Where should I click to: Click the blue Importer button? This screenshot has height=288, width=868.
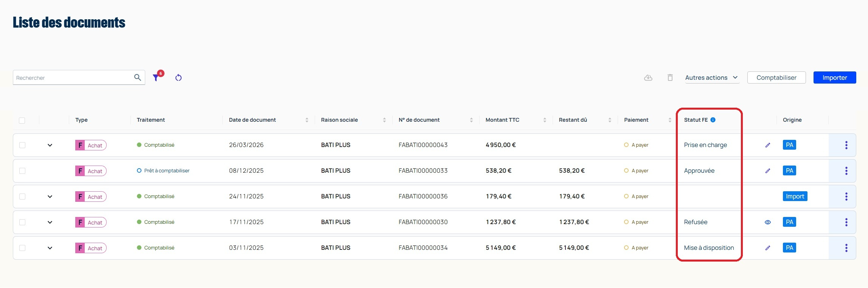tap(835, 77)
